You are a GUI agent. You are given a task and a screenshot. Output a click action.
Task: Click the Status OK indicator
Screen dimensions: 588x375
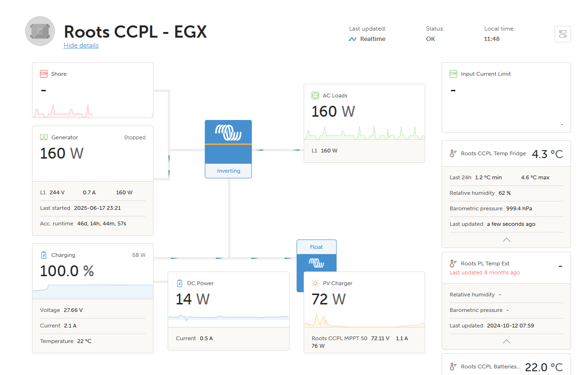(431, 39)
